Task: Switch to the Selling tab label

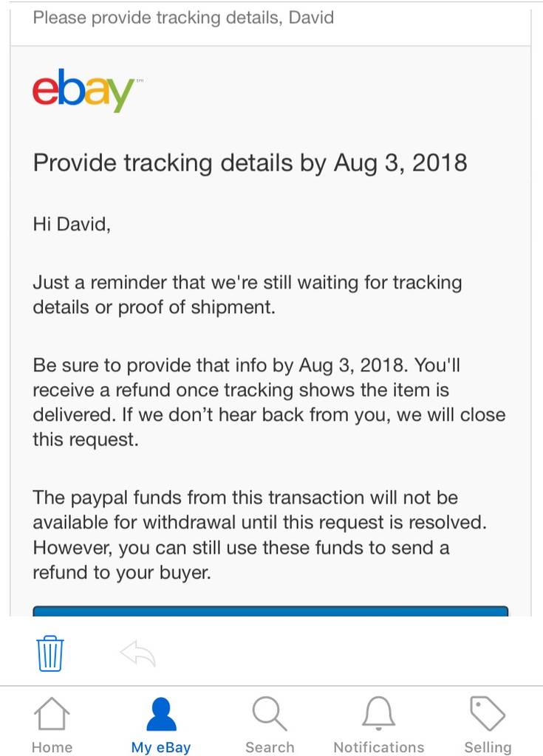Action: 488,747
